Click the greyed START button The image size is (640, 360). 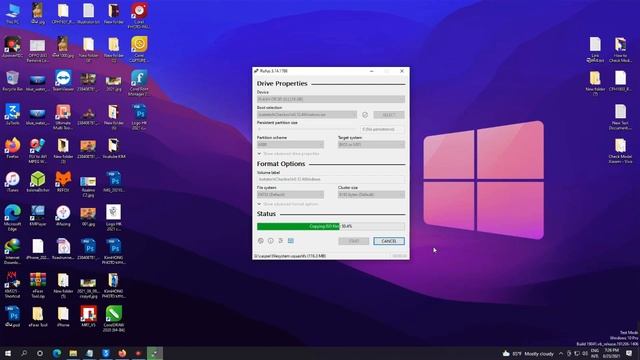click(353, 241)
